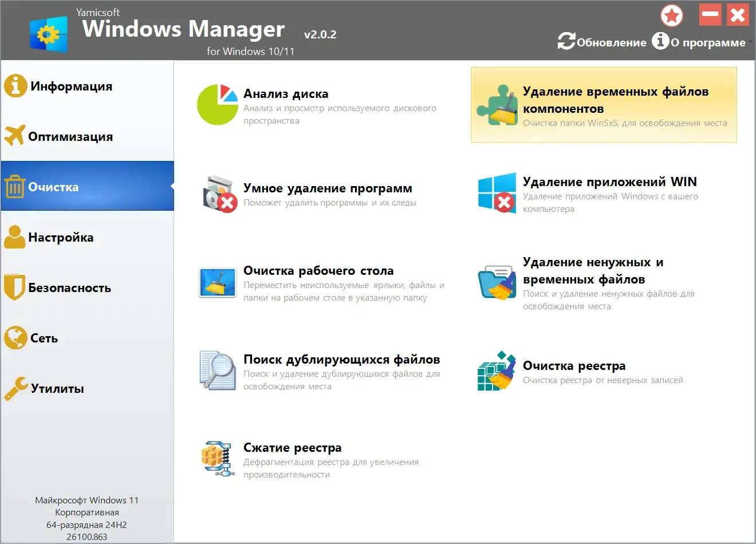756x544 pixels.
Task: Open Очистка рабочего стола monitor icon
Action: pyautogui.click(x=218, y=282)
